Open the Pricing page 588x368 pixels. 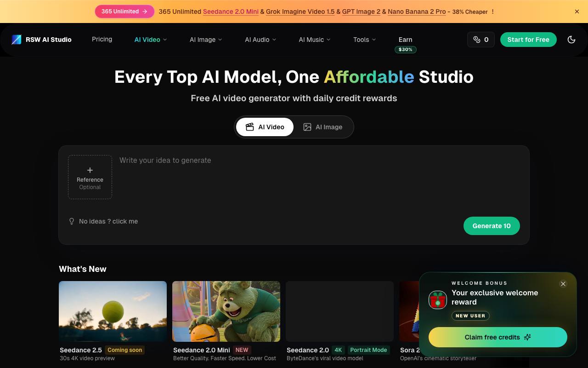coord(102,39)
